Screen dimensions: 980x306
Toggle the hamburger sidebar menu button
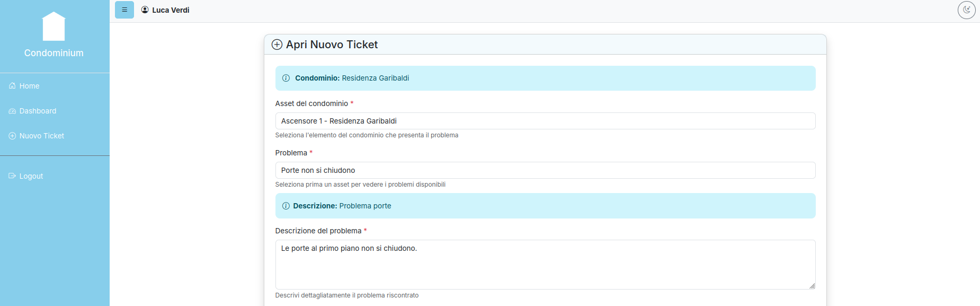(x=124, y=10)
